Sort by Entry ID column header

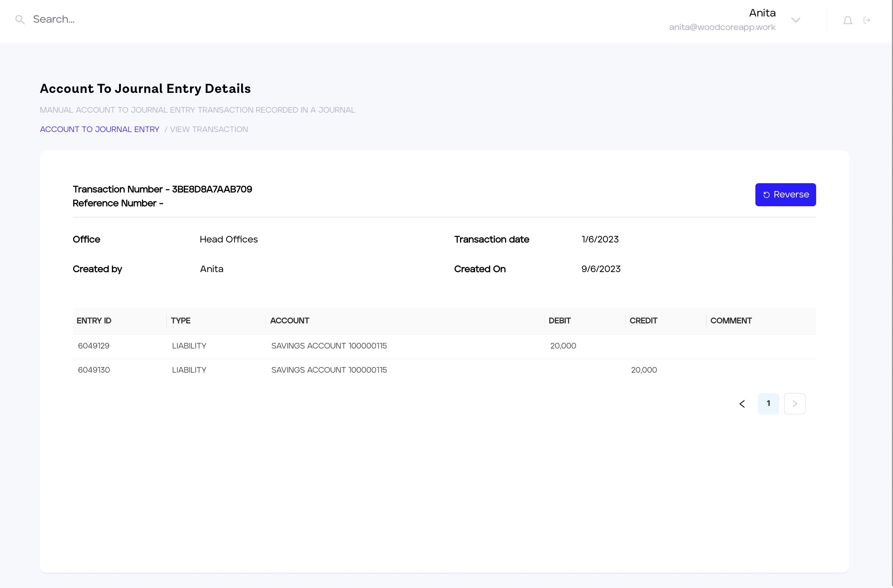click(x=94, y=321)
